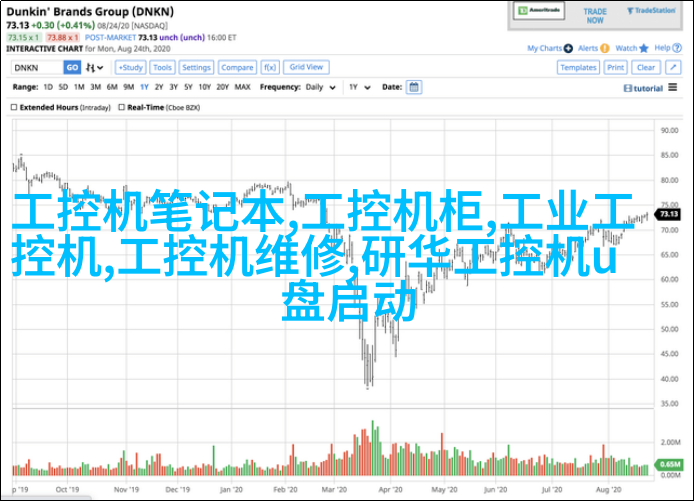Viewport: 695px width, 502px height.
Task: Select the 1M range
Action: 79,87
